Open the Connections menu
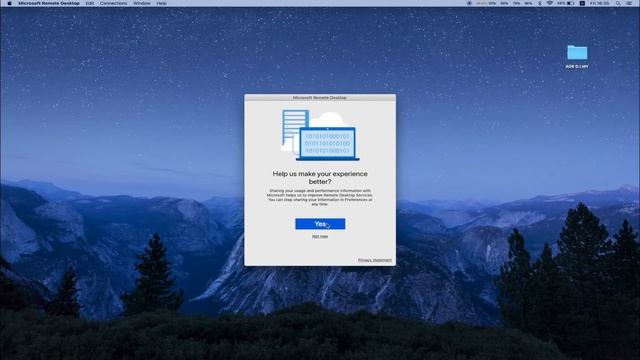The image size is (640, 360). [113, 3]
